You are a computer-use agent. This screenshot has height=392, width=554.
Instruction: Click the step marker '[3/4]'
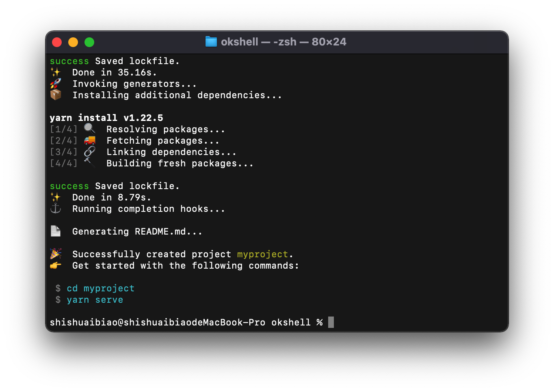(64, 152)
